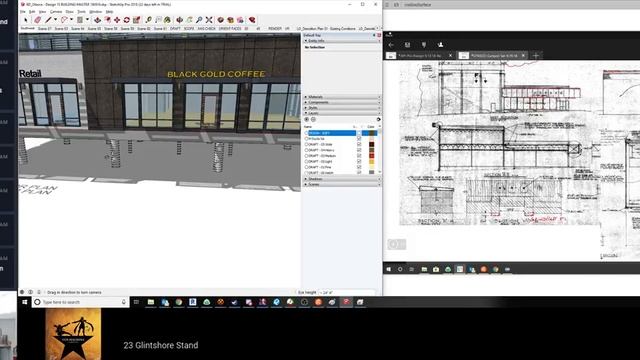The width and height of the screenshot is (640, 360).
Task: Select the Orbit tool
Action: pos(180,20)
